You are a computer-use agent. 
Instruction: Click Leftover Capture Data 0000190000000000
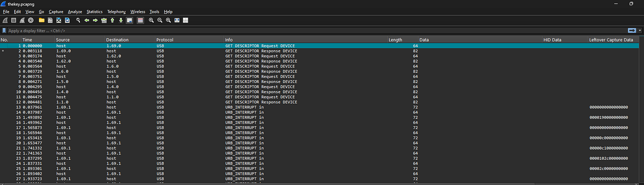609,117
